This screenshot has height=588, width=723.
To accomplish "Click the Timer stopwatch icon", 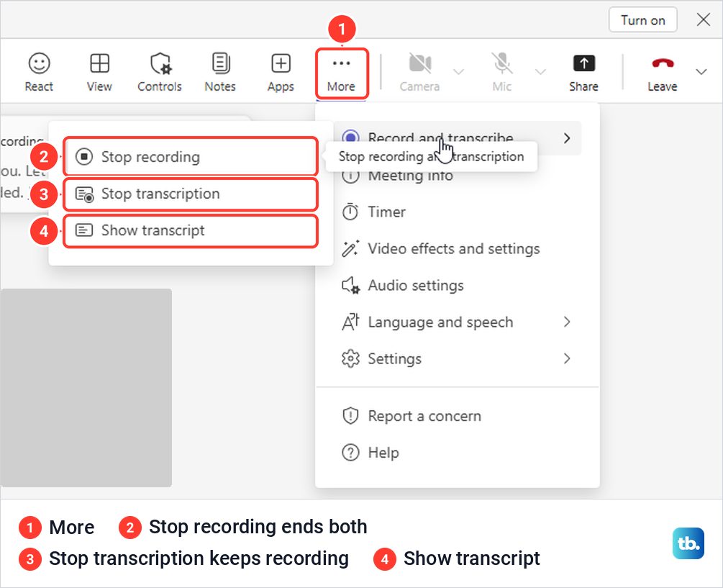I will pyautogui.click(x=350, y=212).
